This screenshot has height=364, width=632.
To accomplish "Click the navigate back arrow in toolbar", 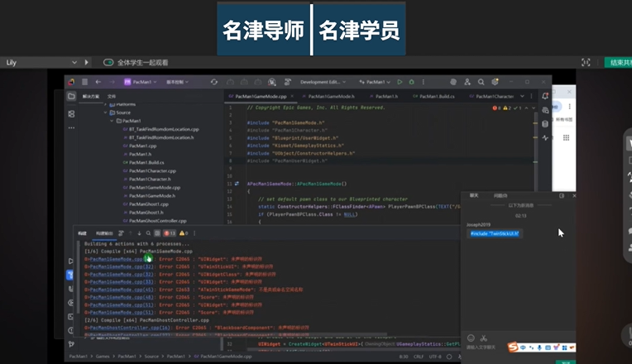I will point(98,82).
